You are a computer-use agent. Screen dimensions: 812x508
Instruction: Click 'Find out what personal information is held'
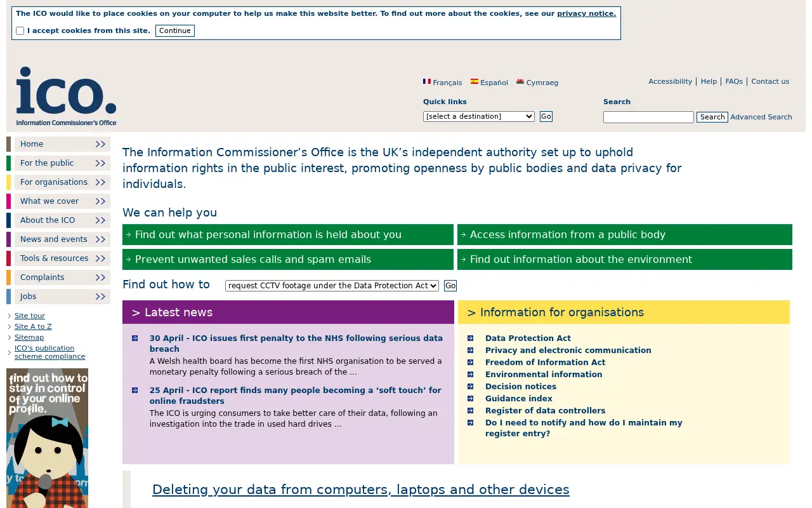pyautogui.click(x=288, y=234)
